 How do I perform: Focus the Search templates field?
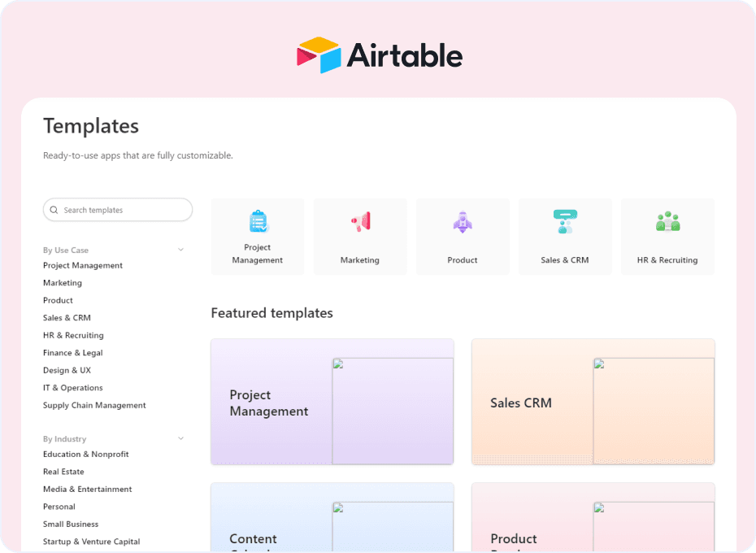118,210
